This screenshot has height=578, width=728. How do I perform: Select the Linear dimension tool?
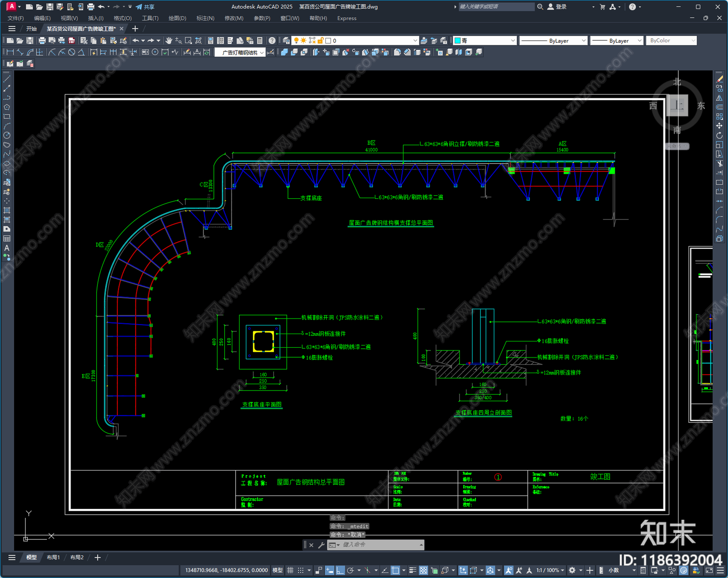tap(10, 52)
